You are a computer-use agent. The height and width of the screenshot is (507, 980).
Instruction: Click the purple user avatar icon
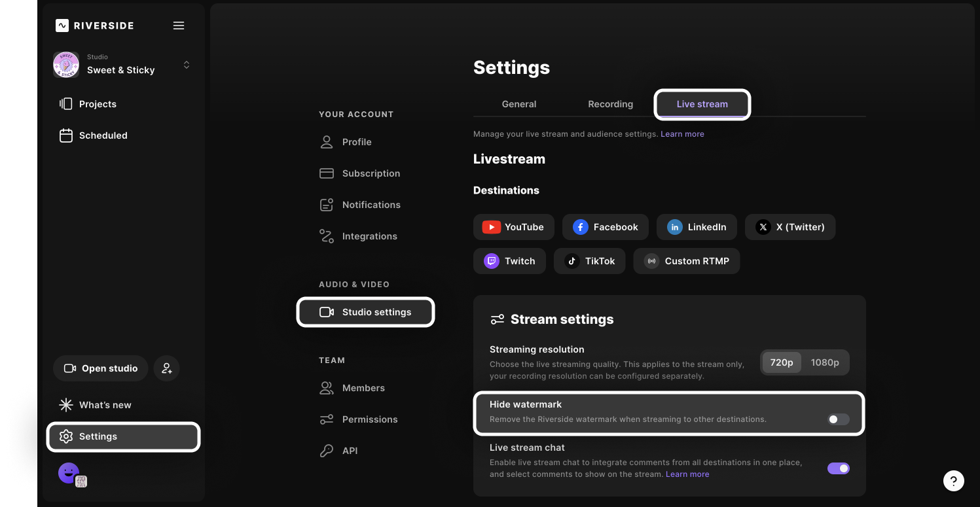(69, 472)
